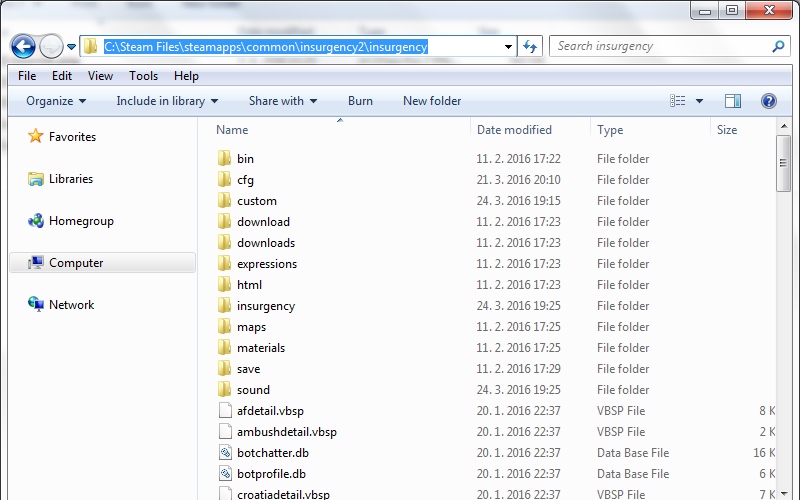
Task: Click the folder icon in address bar
Action: 91,46
